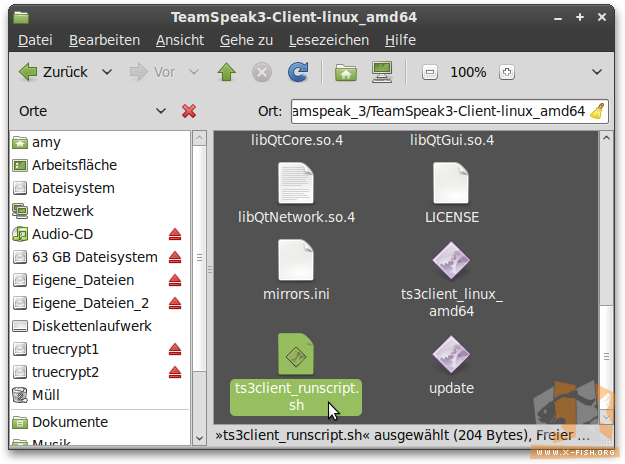Select the ts3client_linux_amd64 executable icon
The height and width of the screenshot is (464, 625).
[x=451, y=260]
